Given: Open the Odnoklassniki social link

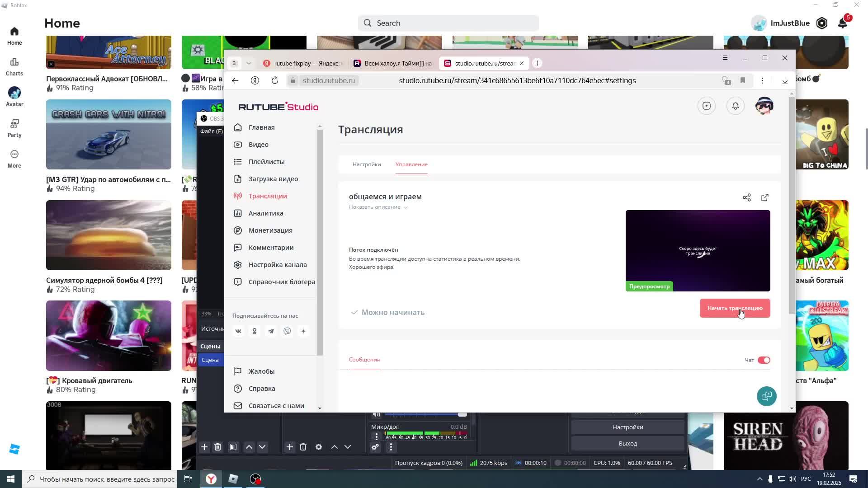Looking at the screenshot, I should pos(255,331).
